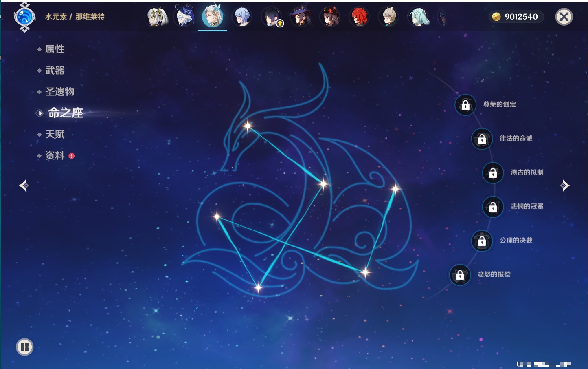Image resolution: width=588 pixels, height=369 pixels.
Task: Click the lock icon beside 律法的命诫
Action: pos(482,139)
